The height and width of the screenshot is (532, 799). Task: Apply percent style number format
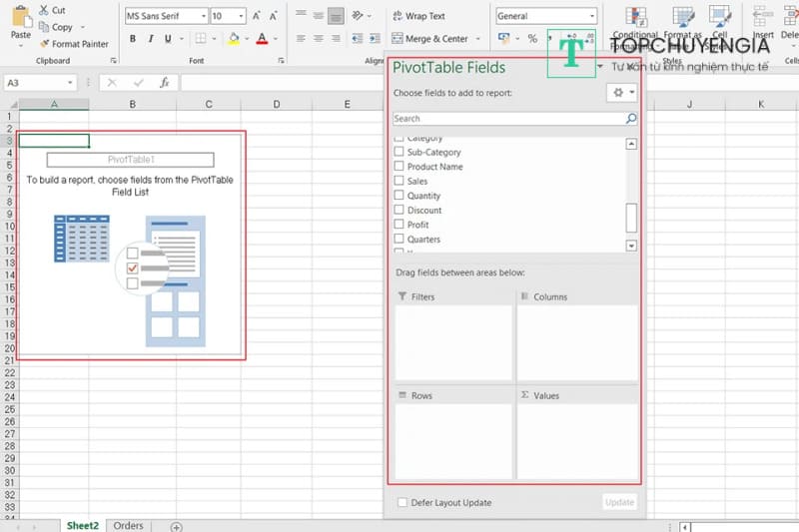[532, 39]
